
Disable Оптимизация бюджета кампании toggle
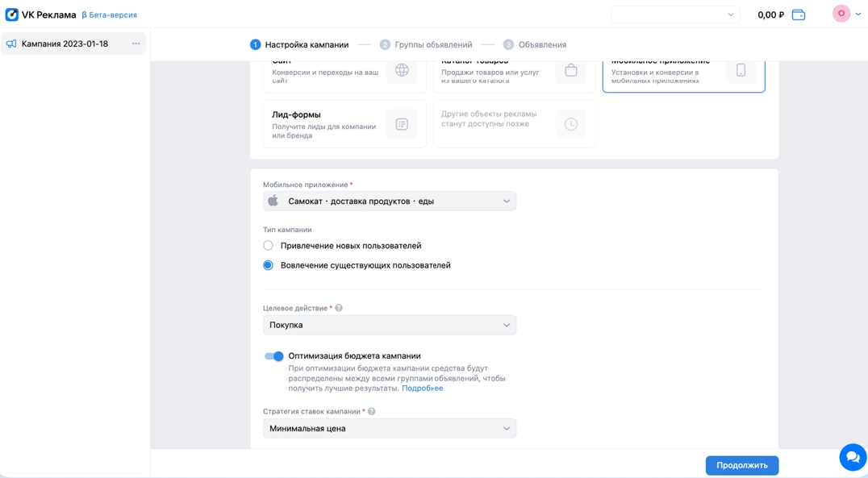coord(274,356)
